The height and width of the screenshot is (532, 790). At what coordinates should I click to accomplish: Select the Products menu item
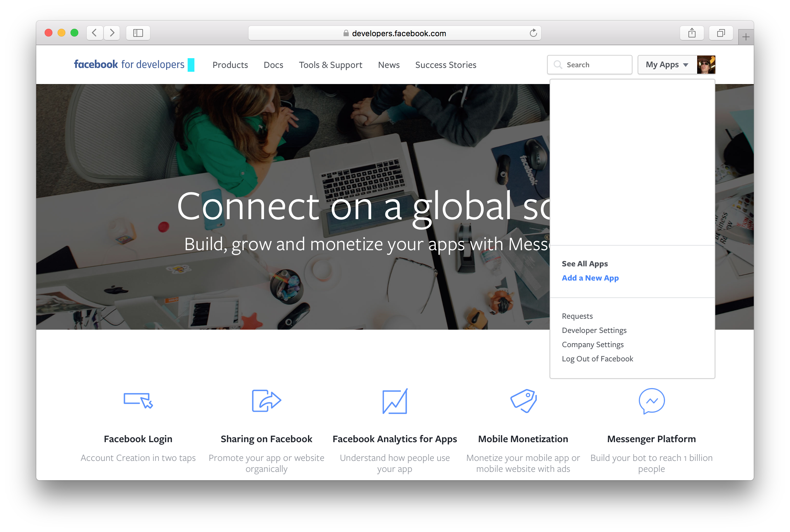230,65
